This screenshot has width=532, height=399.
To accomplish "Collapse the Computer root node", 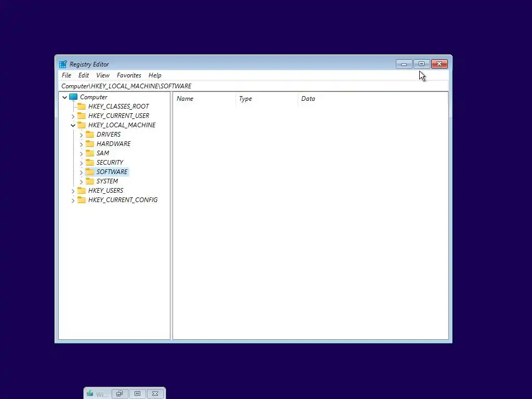I will point(64,97).
